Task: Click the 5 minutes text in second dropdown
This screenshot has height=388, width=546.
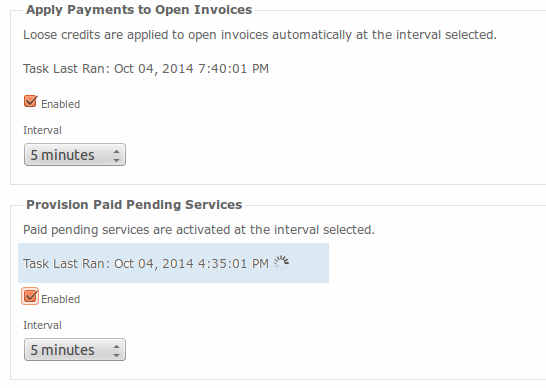Action: (62, 350)
